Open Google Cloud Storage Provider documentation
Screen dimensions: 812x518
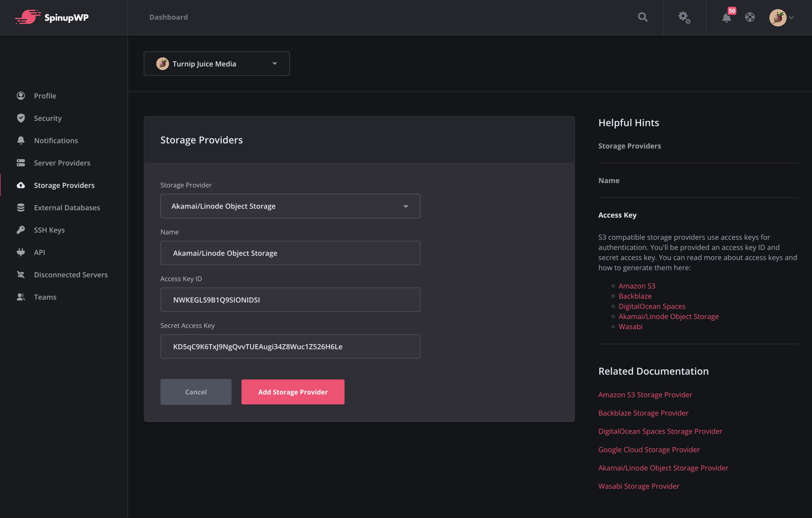tap(649, 449)
